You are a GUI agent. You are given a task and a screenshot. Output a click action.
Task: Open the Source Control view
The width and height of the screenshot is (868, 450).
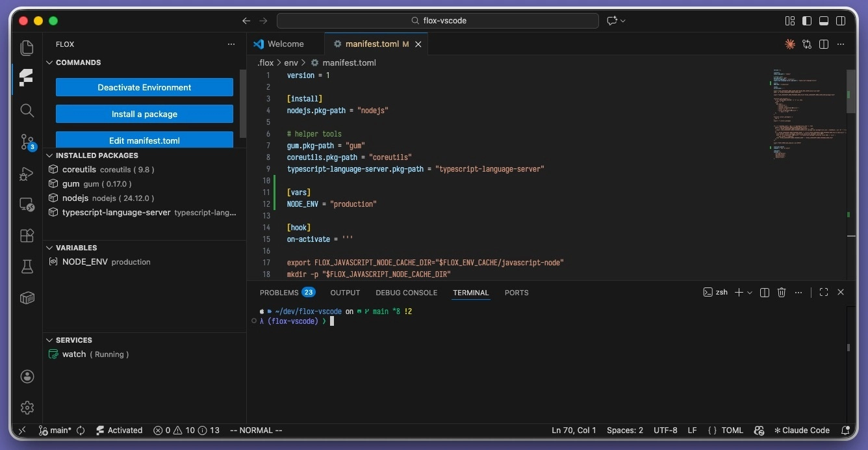27,142
